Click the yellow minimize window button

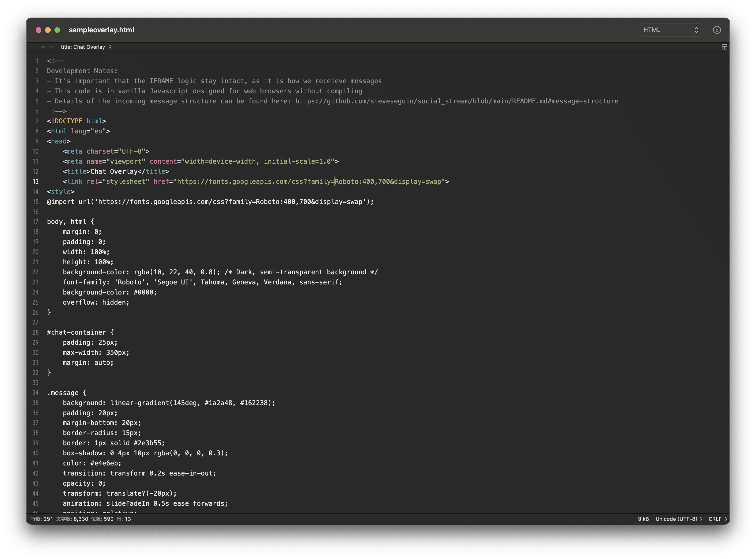click(48, 30)
